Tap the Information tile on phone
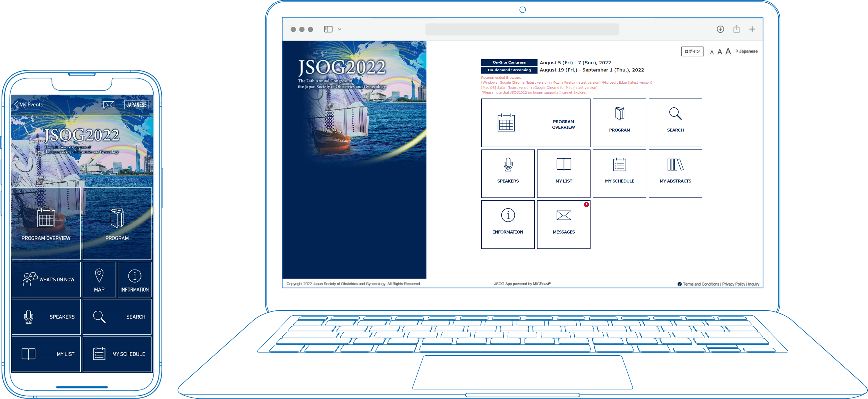 pos(134,279)
